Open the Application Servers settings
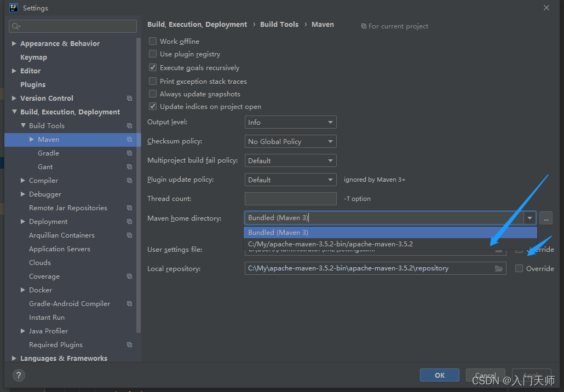564x392 pixels. pos(59,249)
